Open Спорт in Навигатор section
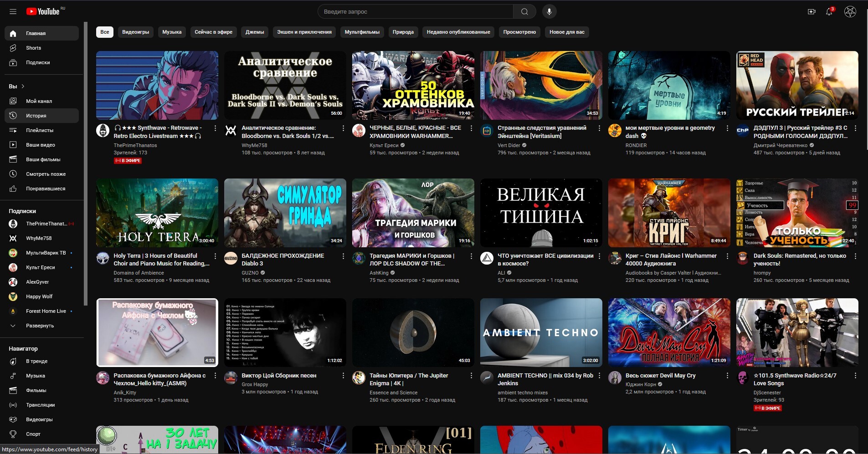Viewport: 868px width, 454px height. coord(41,434)
